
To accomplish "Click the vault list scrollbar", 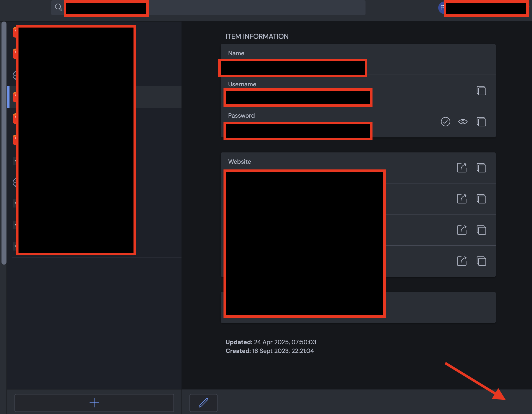I will coord(4,143).
